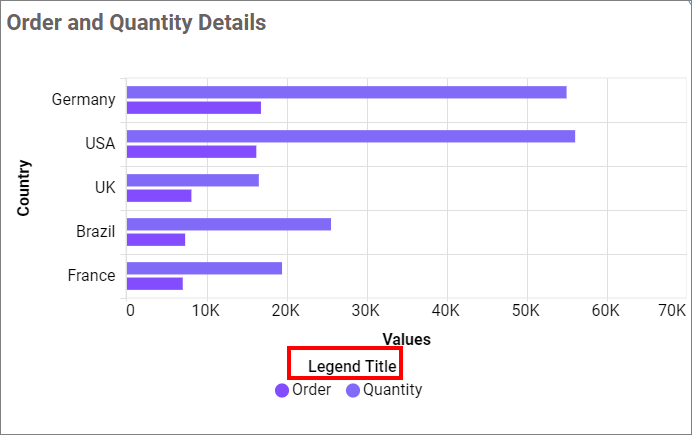Click the chart title Order and Quantity Details
This screenshot has width=692, height=435.
pos(137,22)
